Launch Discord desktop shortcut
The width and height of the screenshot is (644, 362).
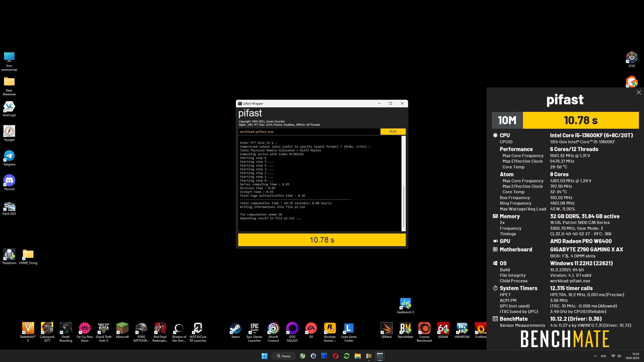point(9,183)
